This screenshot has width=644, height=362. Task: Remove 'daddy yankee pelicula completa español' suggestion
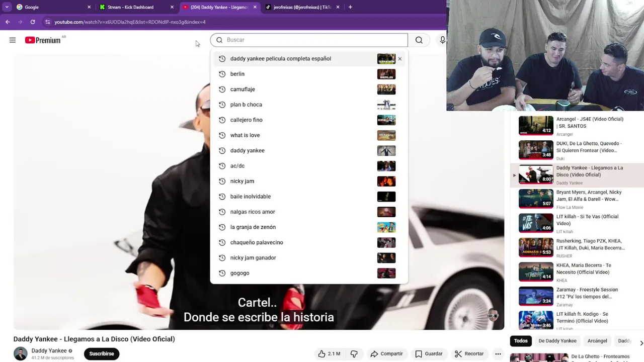[399, 59]
